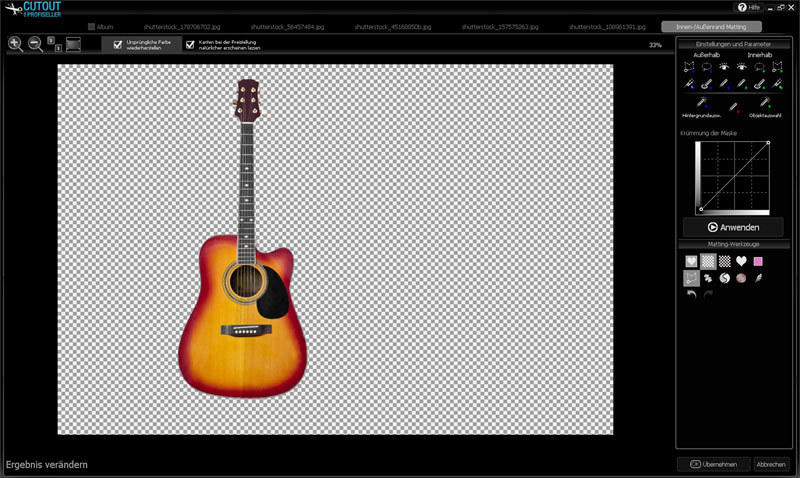Viewport: 800px width, 478px height.
Task: Select inside brush tool with green dot
Action: [760, 83]
